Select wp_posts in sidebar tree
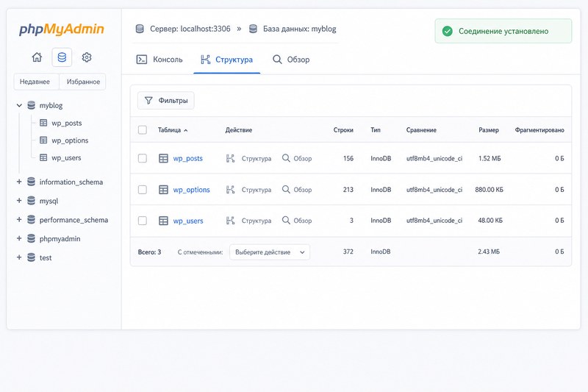Viewport: 588px width, 392px height. click(66, 123)
